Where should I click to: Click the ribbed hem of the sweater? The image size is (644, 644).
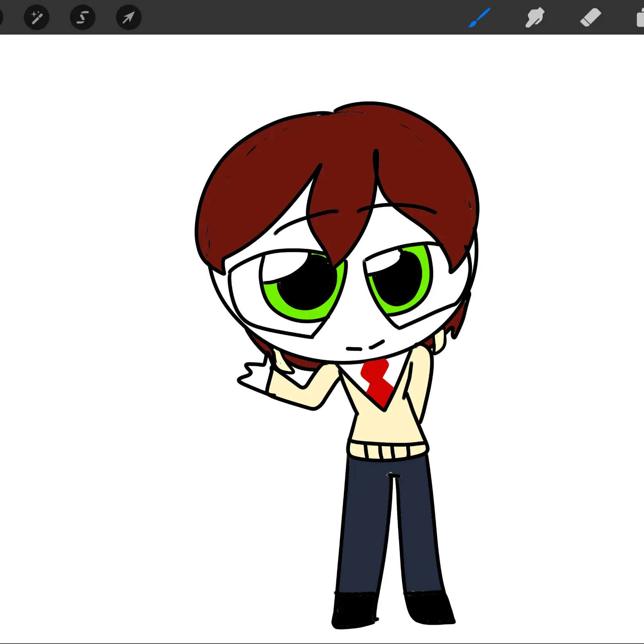388,451
